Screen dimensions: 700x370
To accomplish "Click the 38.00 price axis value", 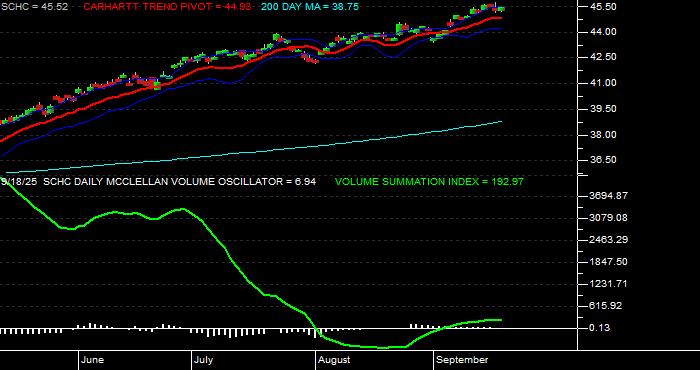I will pyautogui.click(x=604, y=135).
